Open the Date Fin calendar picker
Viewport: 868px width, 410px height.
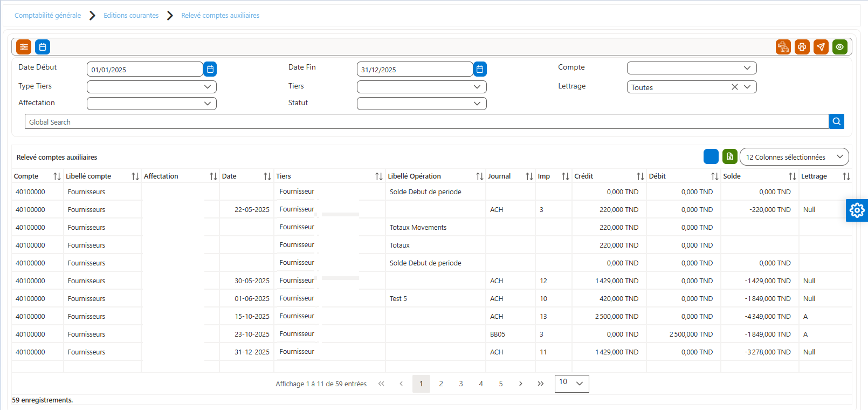tap(480, 69)
